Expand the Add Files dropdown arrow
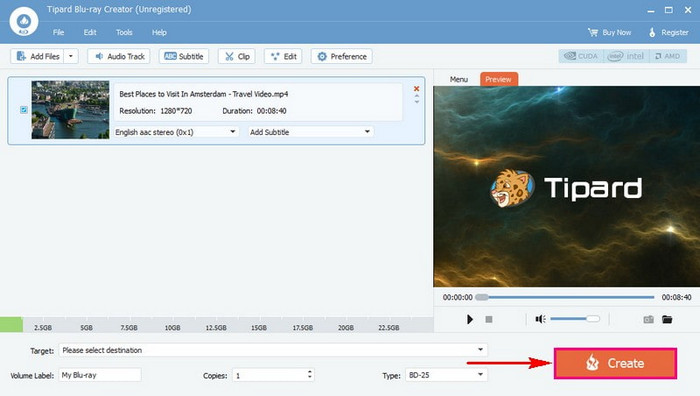 (71, 56)
